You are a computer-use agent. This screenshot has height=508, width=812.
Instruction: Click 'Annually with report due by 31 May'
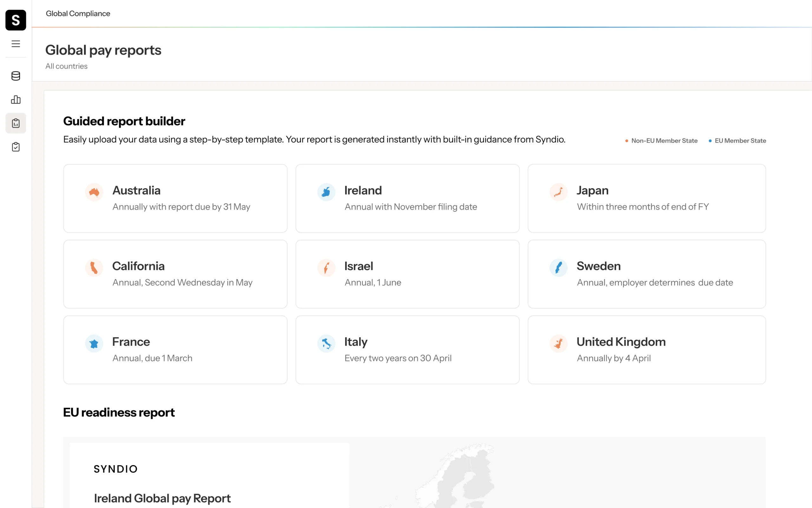point(181,207)
